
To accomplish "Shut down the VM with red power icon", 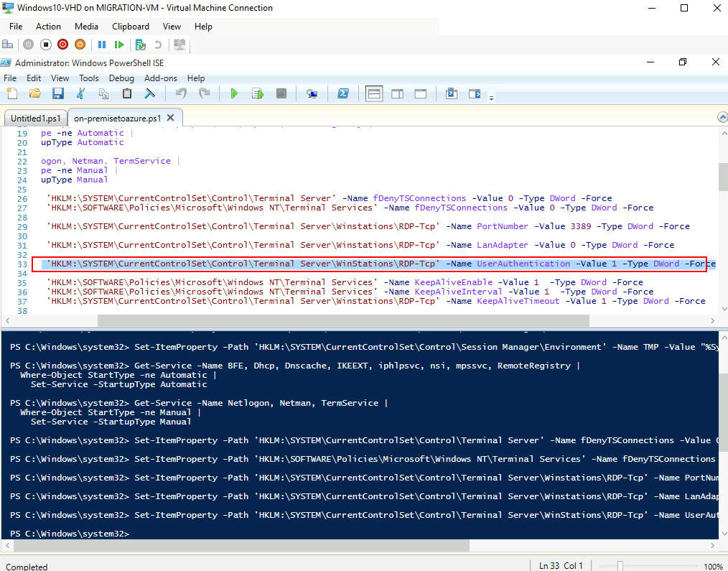I will pyautogui.click(x=62, y=45).
